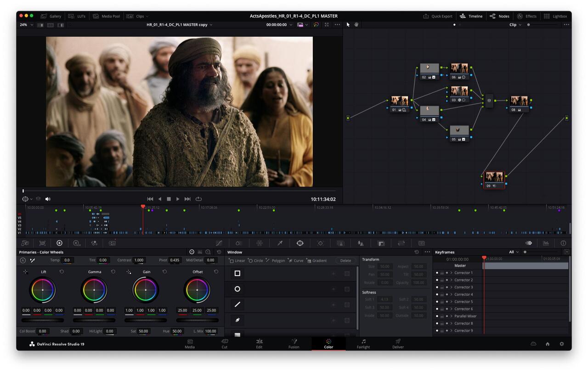Open the RGB Mixer palette
The image size is (588, 372).
[94, 243]
